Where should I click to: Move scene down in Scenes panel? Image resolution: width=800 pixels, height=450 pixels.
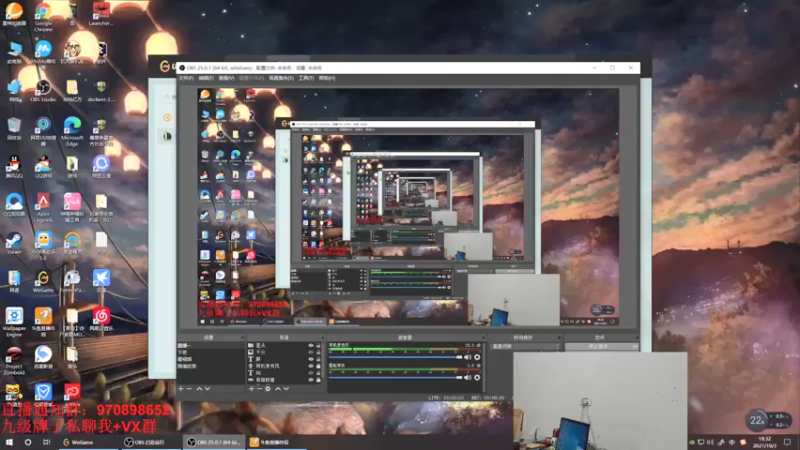(x=207, y=389)
